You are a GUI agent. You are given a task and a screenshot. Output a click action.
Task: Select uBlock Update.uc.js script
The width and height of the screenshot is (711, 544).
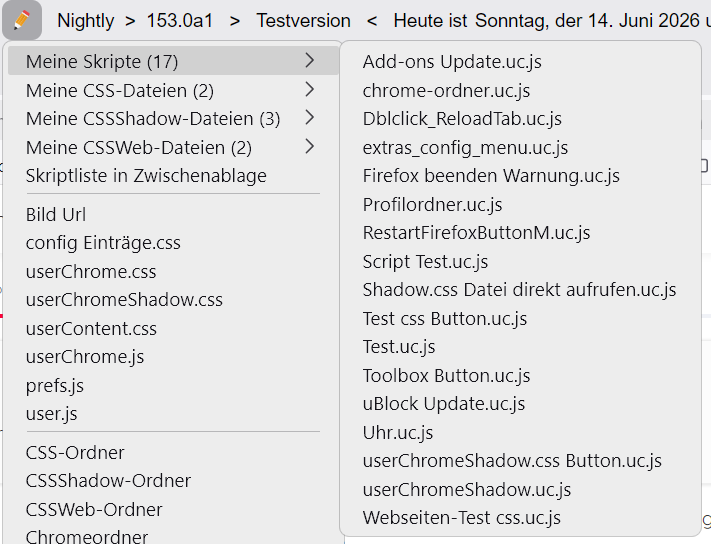pyautogui.click(x=520, y=403)
